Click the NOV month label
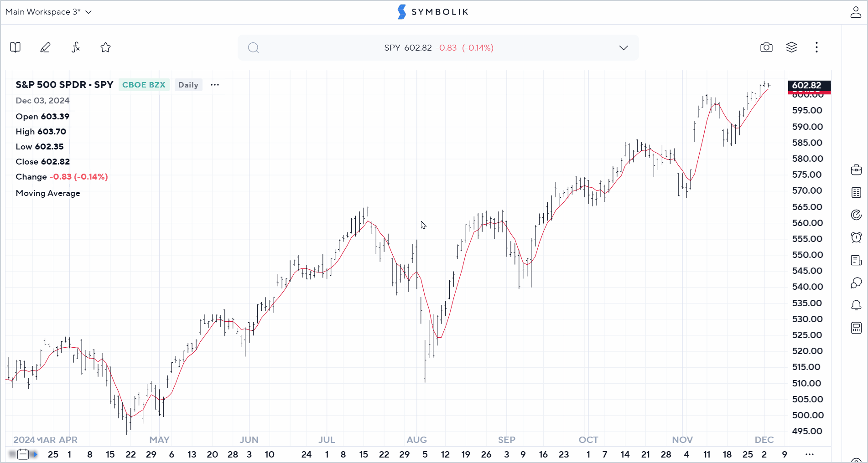This screenshot has width=868, height=463. [682, 440]
